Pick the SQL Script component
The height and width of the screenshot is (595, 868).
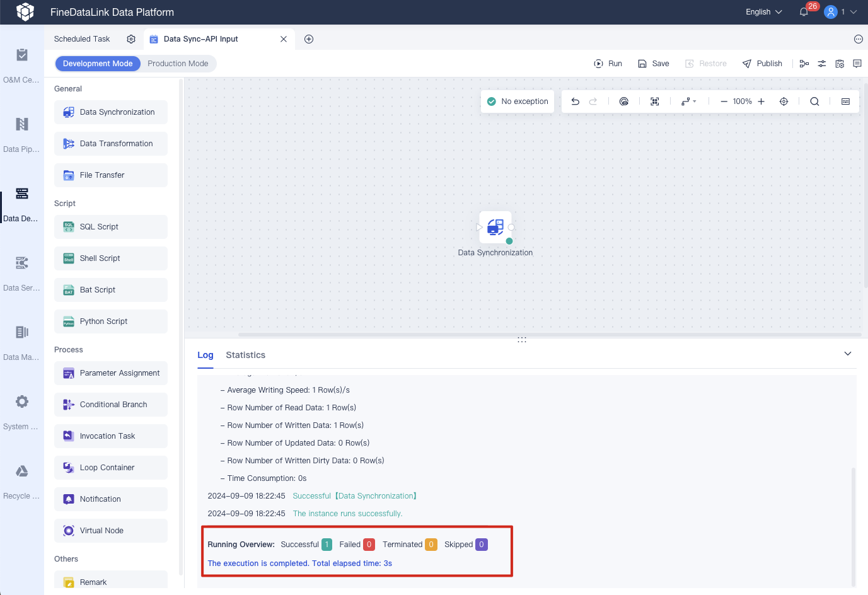[111, 227]
